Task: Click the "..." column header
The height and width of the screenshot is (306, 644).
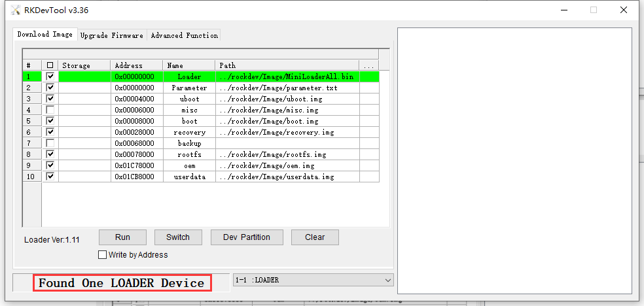Action: click(369, 65)
